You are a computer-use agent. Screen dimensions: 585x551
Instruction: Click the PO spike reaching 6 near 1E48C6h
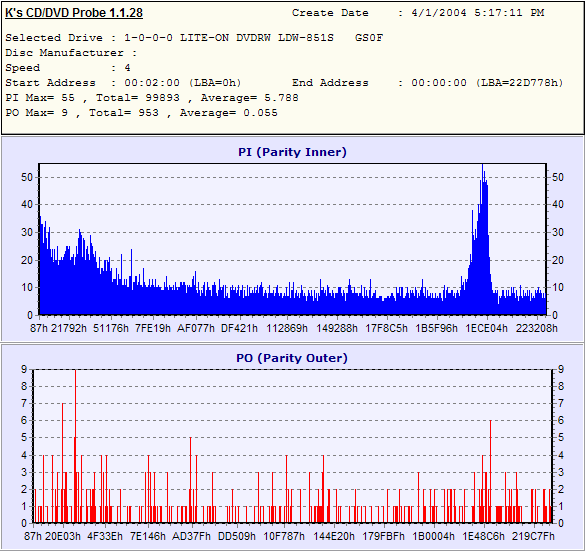pyautogui.click(x=490, y=471)
